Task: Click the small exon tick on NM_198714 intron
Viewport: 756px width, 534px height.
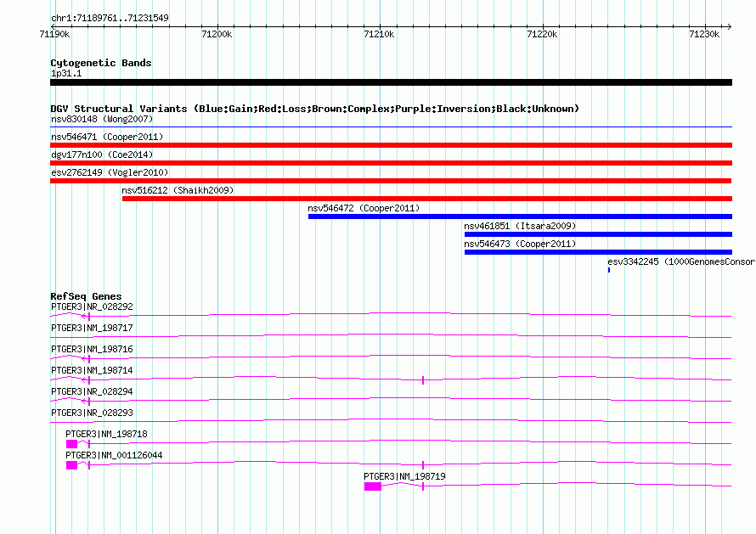Action: 423,380
